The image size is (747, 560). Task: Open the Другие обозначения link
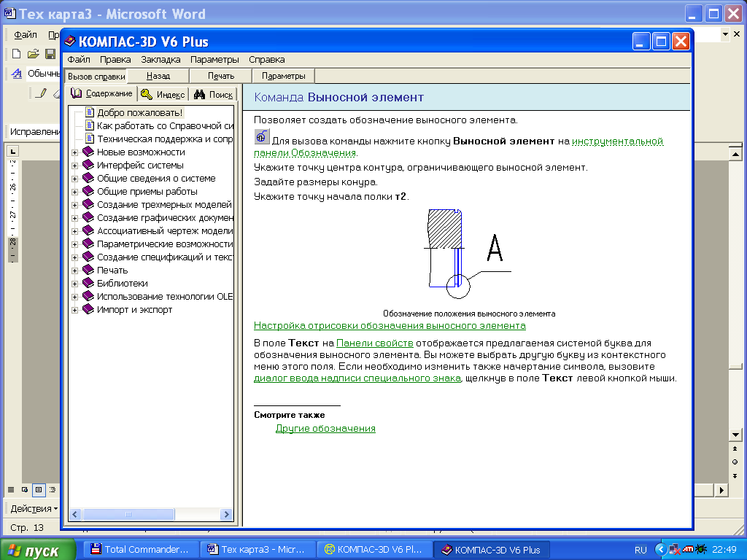pyautogui.click(x=325, y=429)
